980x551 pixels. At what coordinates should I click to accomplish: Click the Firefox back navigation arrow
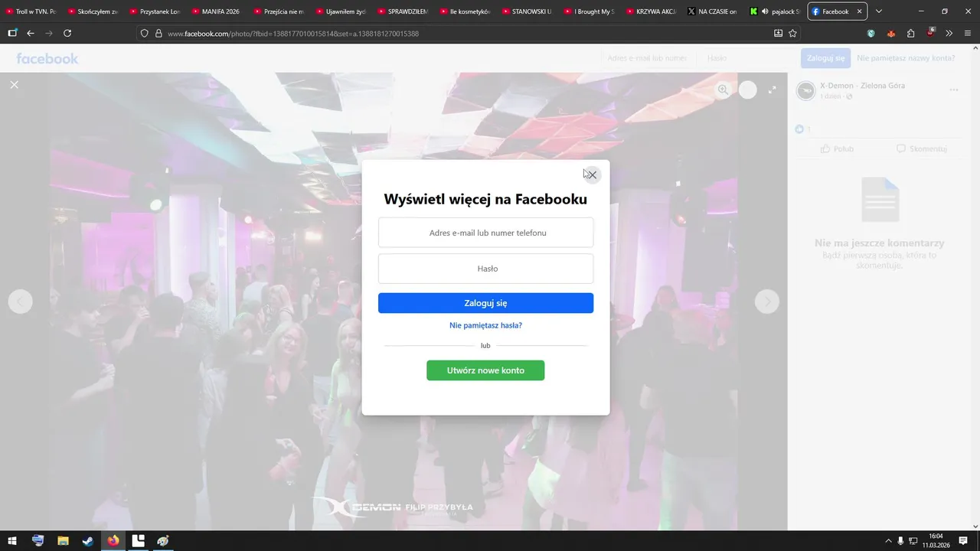point(31,34)
